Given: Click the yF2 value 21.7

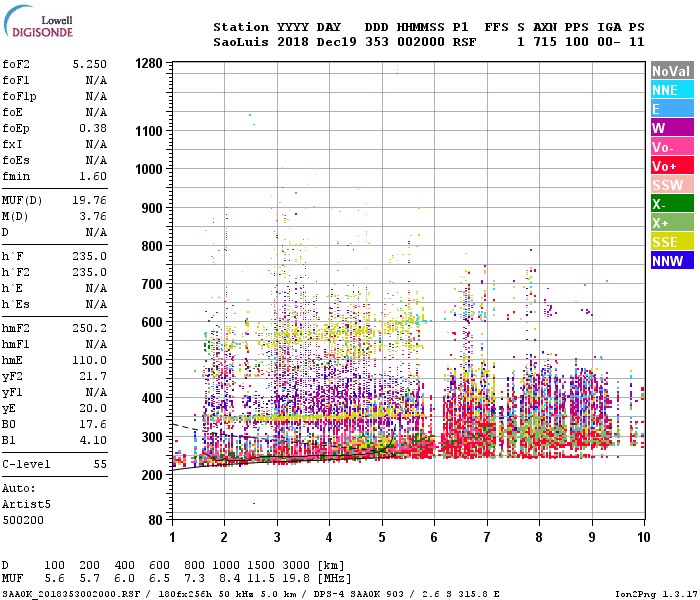Looking at the screenshot, I should (x=93, y=376).
